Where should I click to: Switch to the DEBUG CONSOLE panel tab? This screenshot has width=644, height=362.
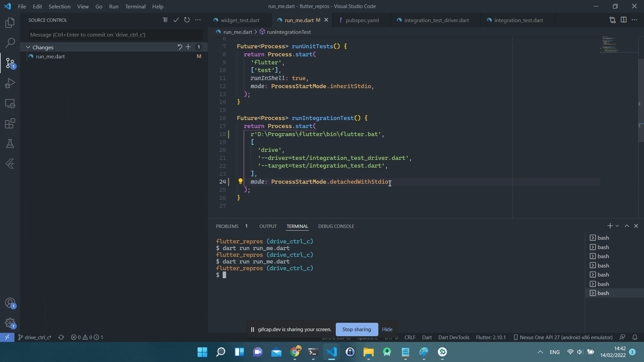click(336, 226)
